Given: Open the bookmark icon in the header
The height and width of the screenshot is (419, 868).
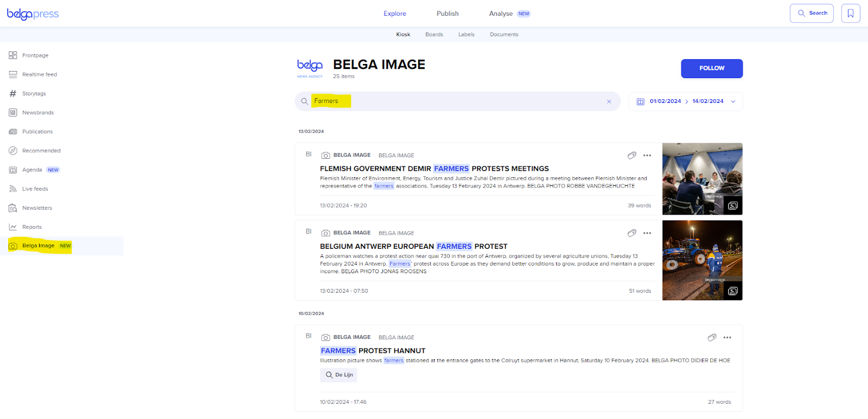Looking at the screenshot, I should tap(851, 14).
